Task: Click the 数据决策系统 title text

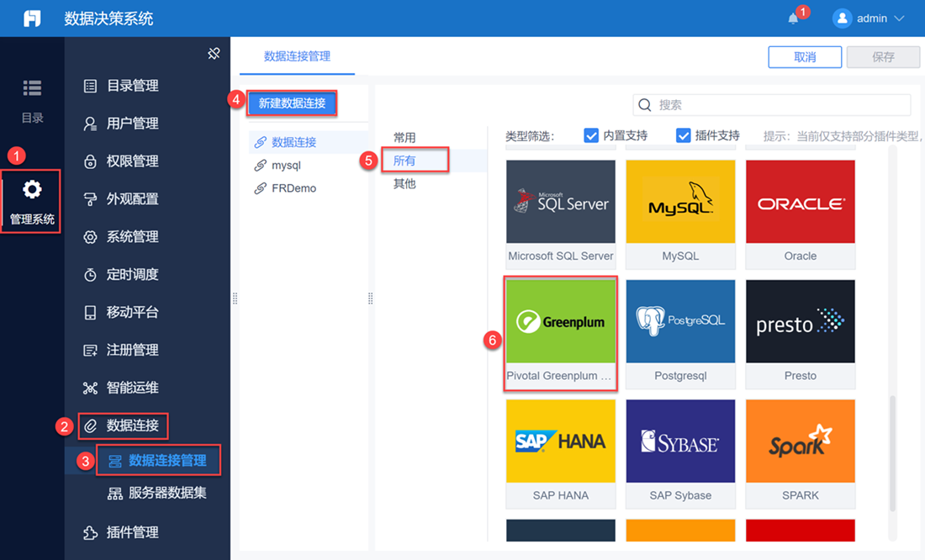Action: [x=108, y=18]
